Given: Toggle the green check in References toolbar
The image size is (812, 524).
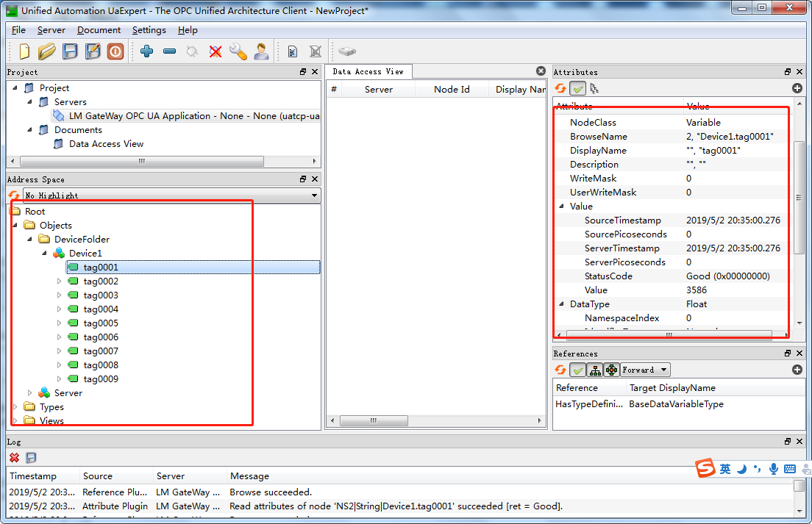Looking at the screenshot, I should 578,370.
